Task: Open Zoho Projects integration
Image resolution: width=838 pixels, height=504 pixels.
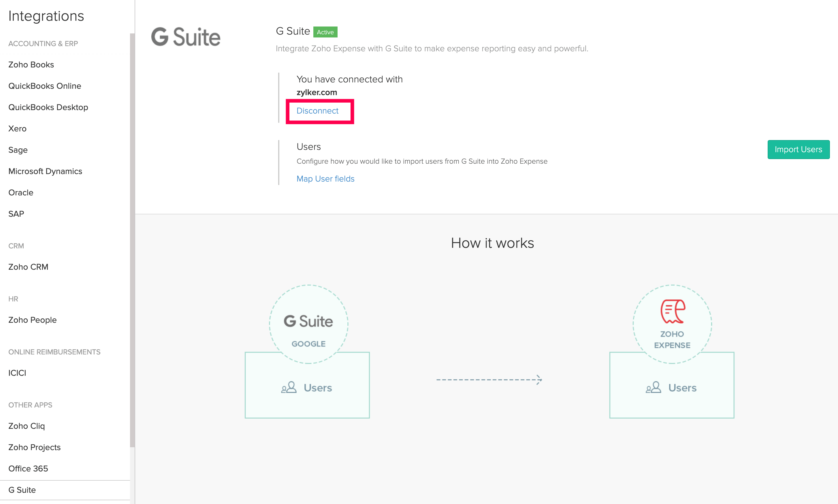Action: coord(34,447)
